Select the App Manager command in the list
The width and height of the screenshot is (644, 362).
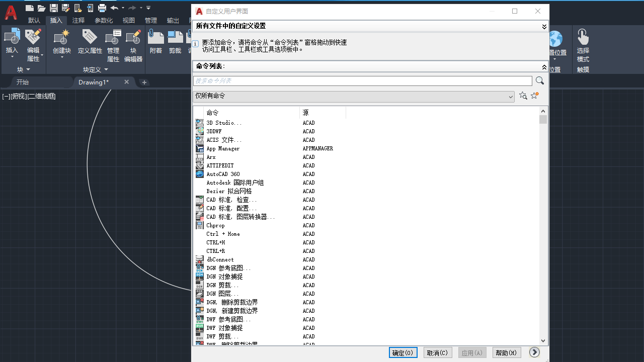pyautogui.click(x=223, y=148)
